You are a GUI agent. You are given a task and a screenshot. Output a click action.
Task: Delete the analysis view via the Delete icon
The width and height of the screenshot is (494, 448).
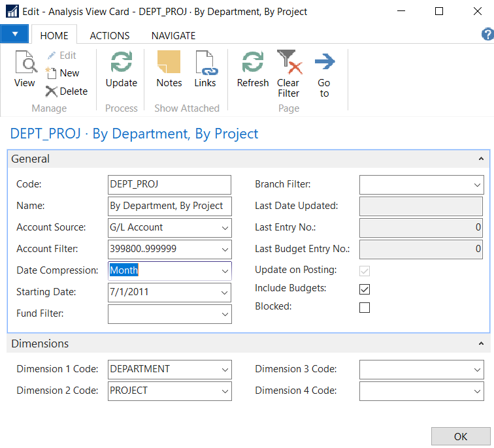tap(52, 91)
